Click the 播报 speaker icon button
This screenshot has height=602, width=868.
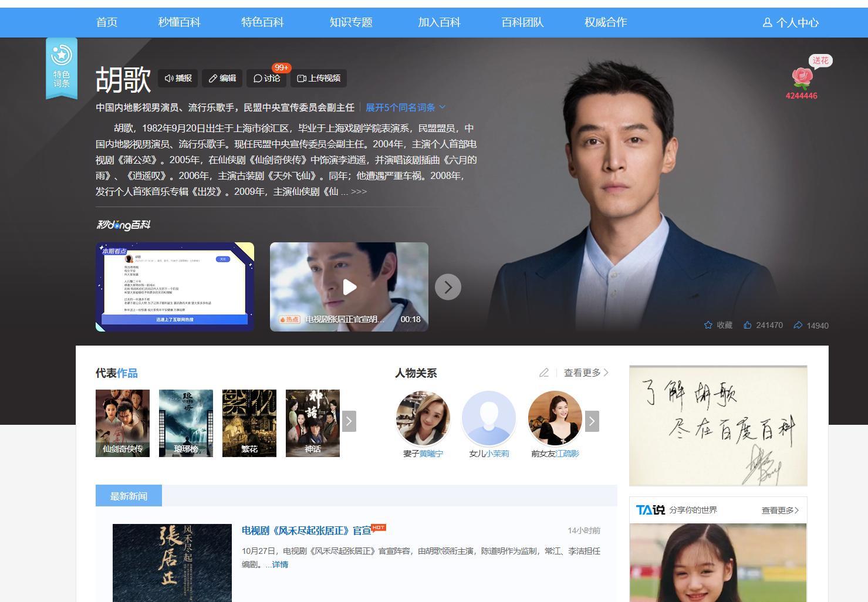[x=178, y=78]
